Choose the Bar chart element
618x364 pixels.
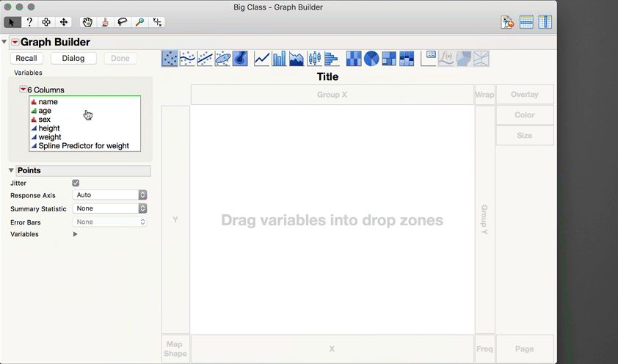[279, 59]
